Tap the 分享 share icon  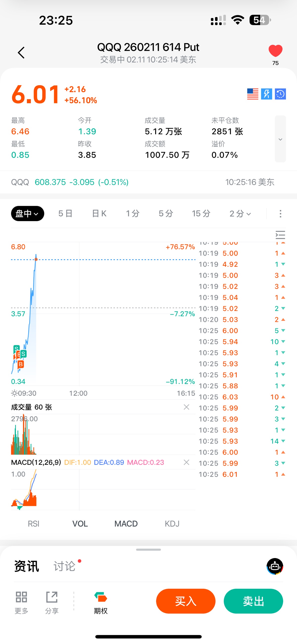(52, 602)
